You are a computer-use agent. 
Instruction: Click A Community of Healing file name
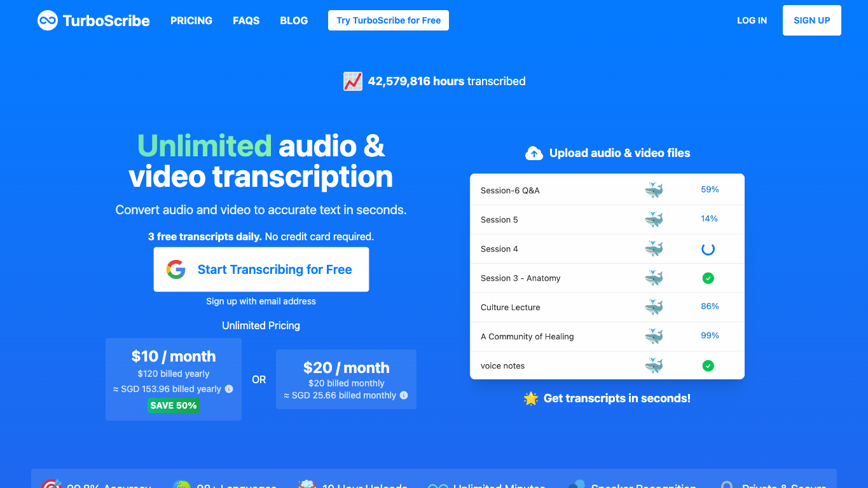pyautogui.click(x=527, y=337)
